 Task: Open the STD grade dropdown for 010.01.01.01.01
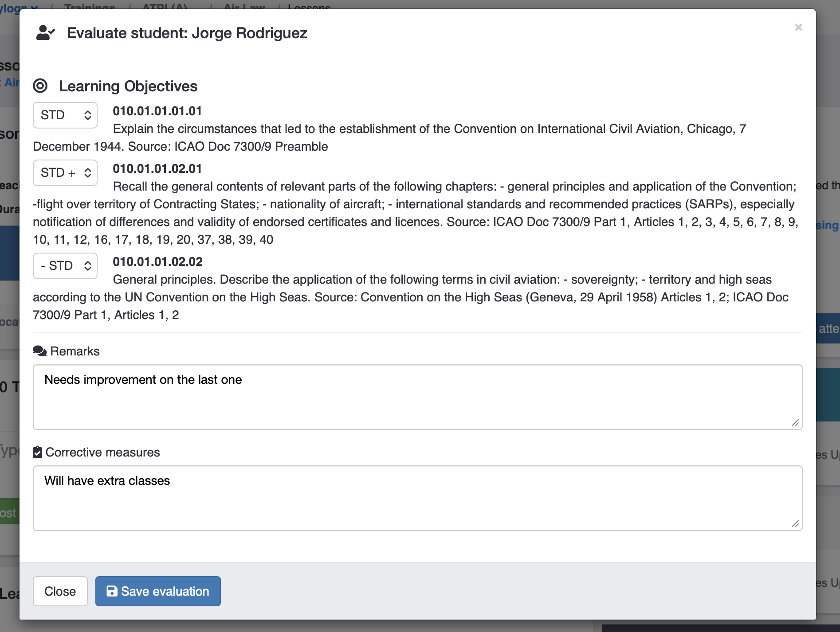coord(65,115)
